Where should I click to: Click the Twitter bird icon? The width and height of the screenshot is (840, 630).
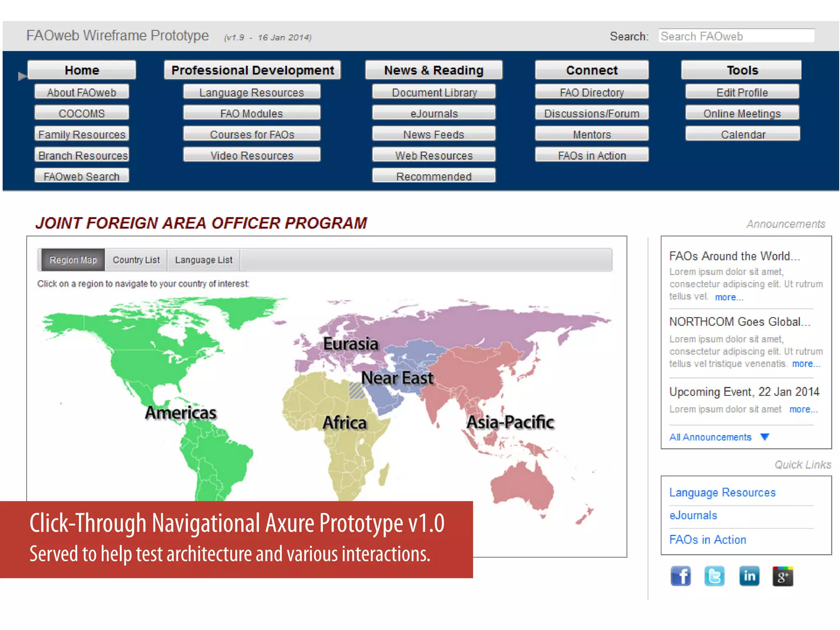[714, 576]
